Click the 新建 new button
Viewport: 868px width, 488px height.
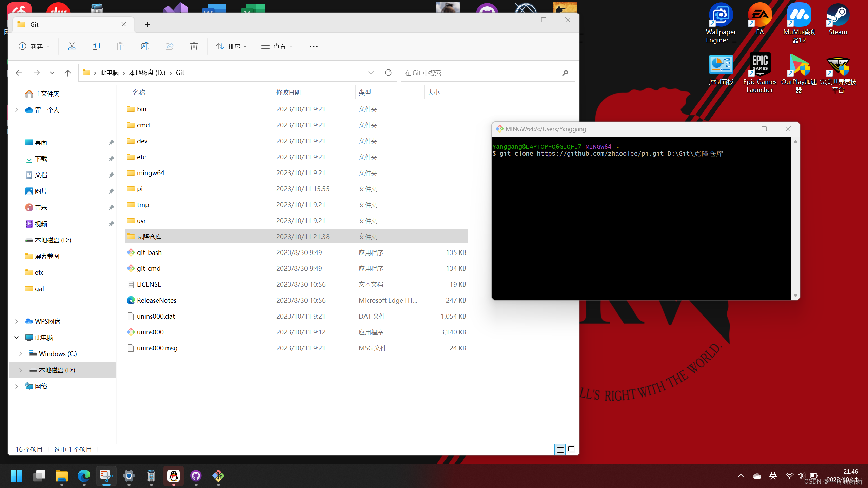[34, 46]
